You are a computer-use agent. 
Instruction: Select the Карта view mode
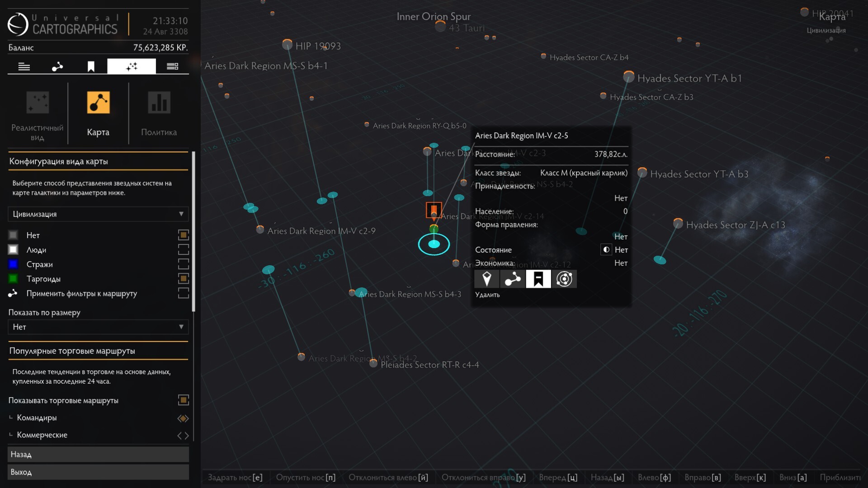coord(98,114)
